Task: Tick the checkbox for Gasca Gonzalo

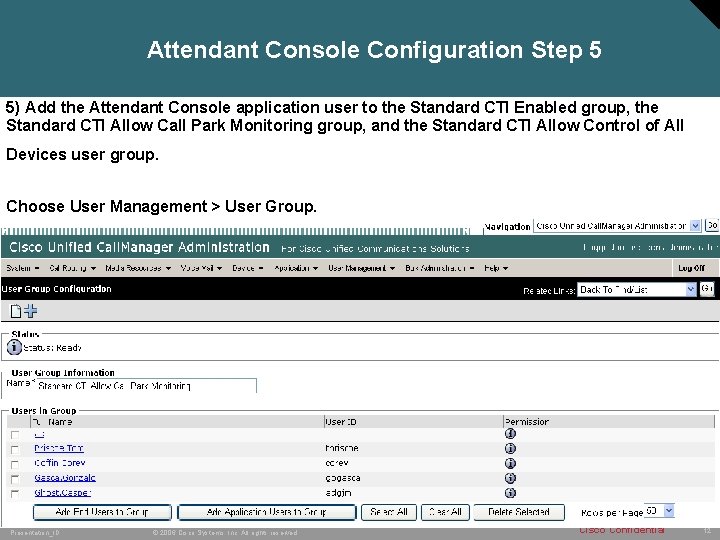Action: click(15, 479)
